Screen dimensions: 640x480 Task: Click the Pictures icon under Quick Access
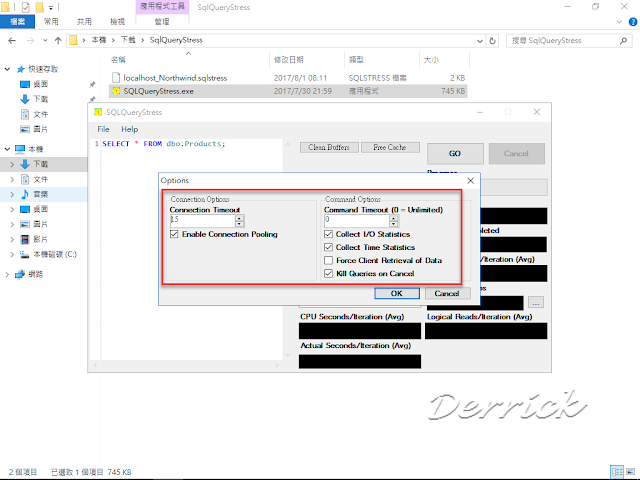(x=25, y=129)
